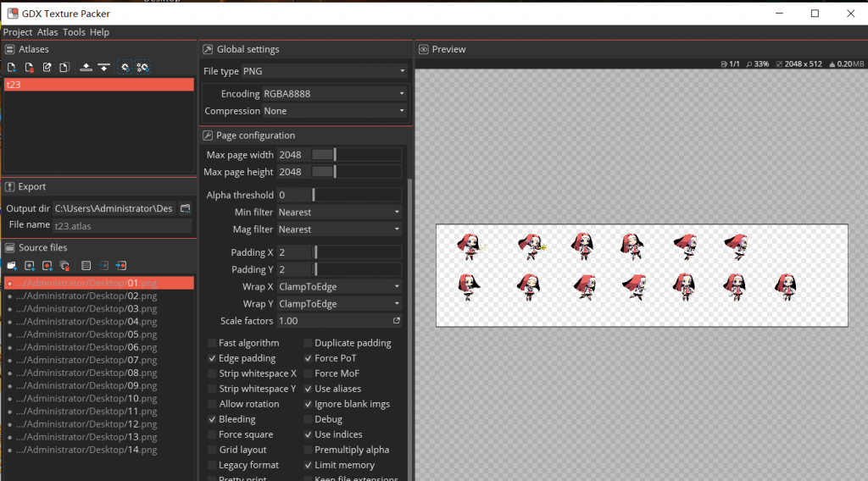Browse for output dir folder icon
Image resolution: width=868 pixels, height=481 pixels.
(186, 208)
